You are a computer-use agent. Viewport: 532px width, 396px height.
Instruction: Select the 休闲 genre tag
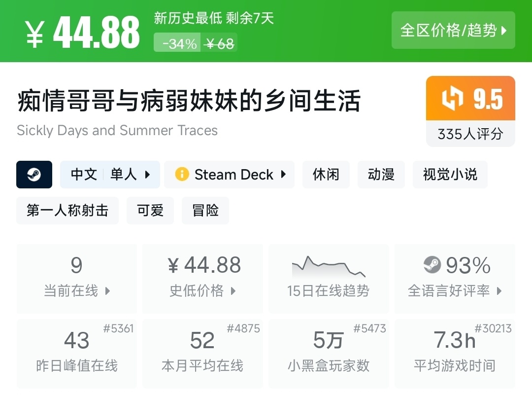click(326, 175)
